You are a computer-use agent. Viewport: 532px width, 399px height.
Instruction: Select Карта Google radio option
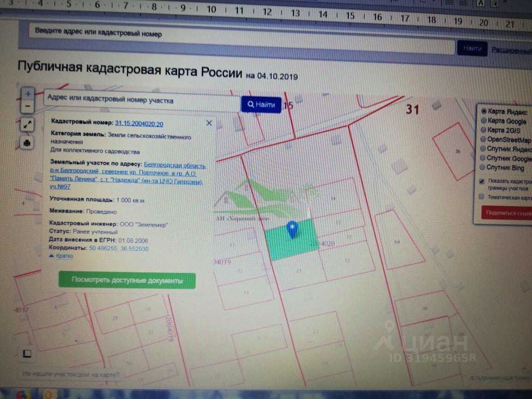[484, 121]
